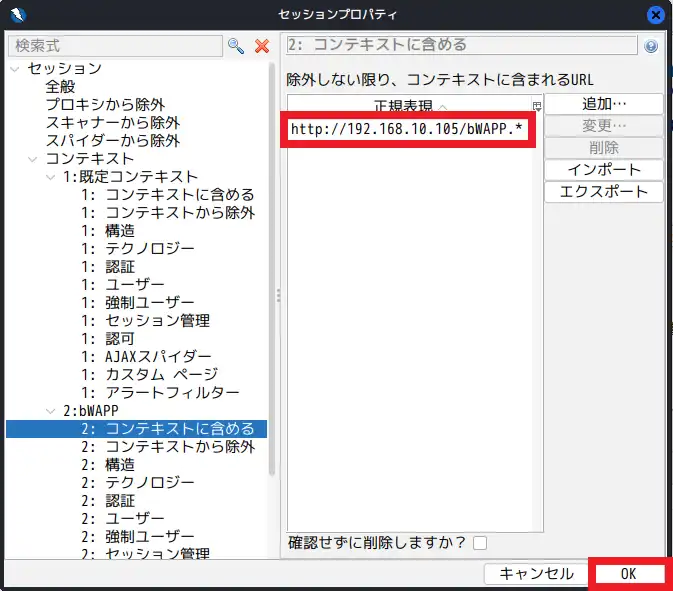Collapse the セッション root node

click(x=15, y=69)
